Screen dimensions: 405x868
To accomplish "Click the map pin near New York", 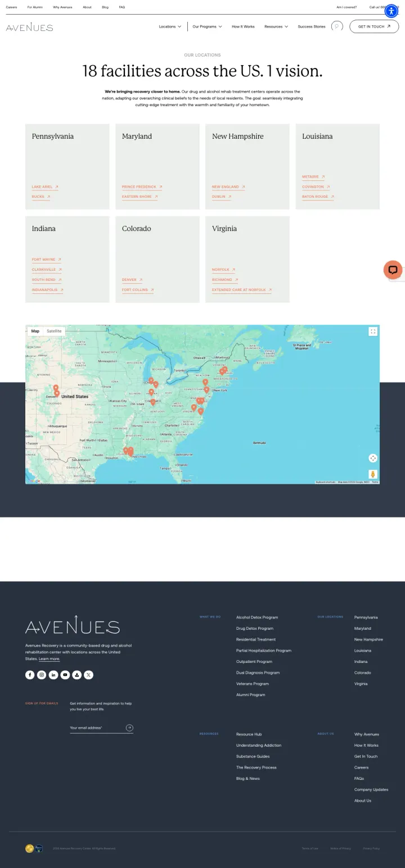I will 206,389.
